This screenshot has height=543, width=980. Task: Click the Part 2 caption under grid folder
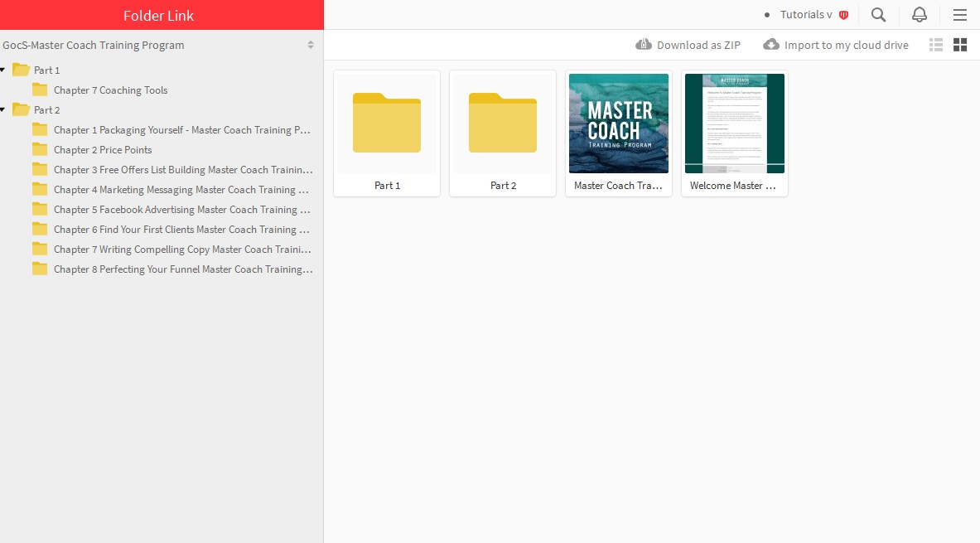point(503,186)
